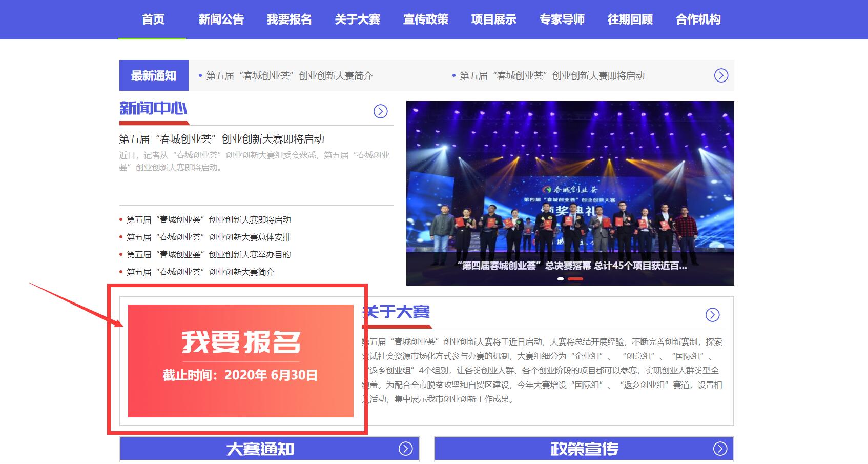868x464 pixels.
Task: Open the carousel caption 第四届春城创业荟总决赛落幕
Action: [x=571, y=266]
